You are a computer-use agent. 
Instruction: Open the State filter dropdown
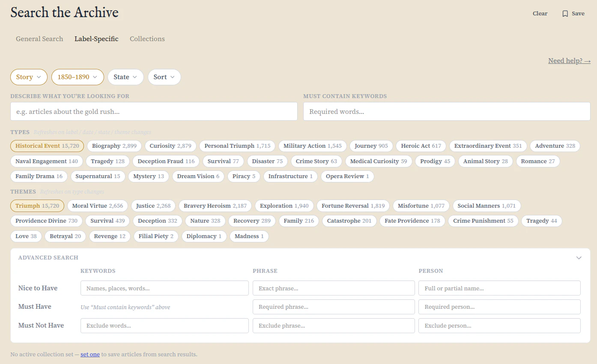(x=125, y=77)
